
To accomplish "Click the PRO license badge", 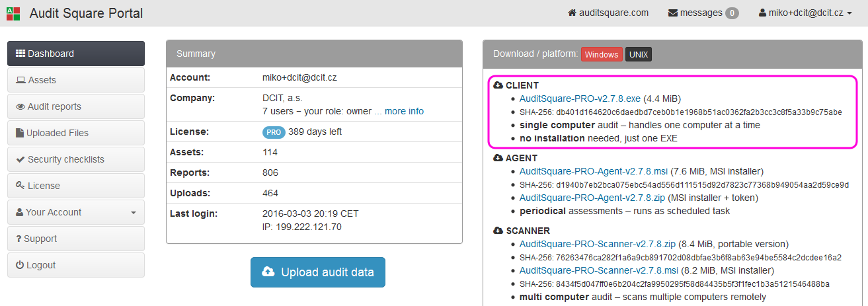I will tap(274, 132).
